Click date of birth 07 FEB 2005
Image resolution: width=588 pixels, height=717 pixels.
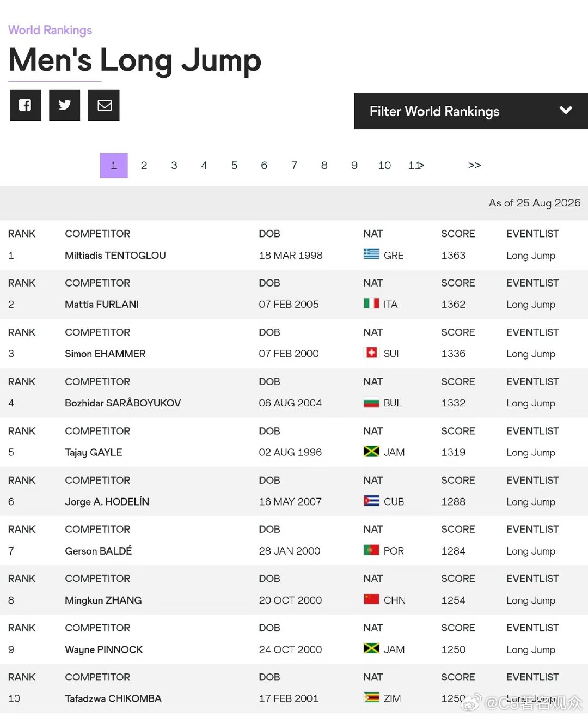(289, 305)
